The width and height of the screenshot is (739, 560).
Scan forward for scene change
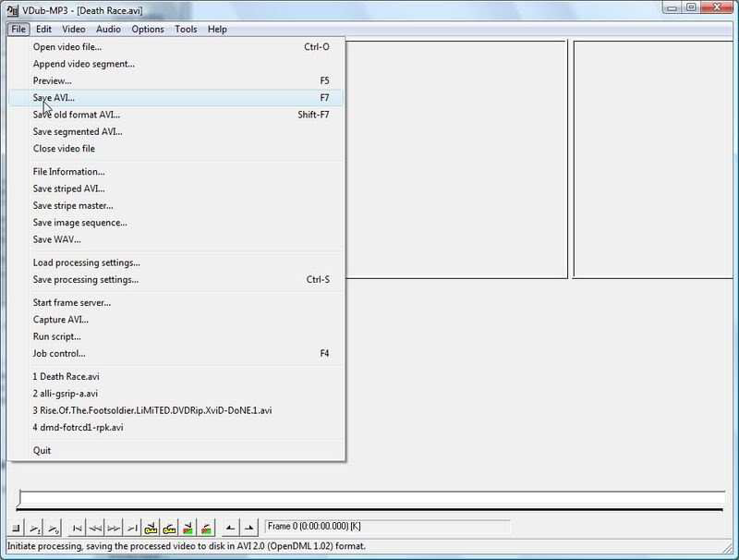(206, 528)
